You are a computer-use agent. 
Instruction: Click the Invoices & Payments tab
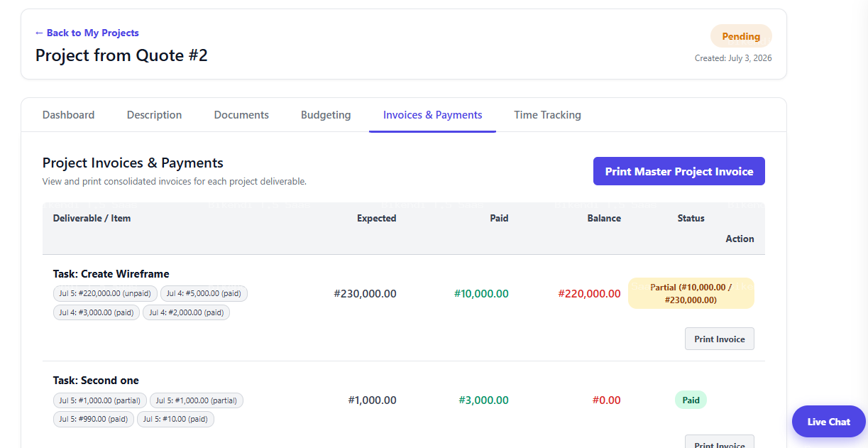[x=432, y=115]
